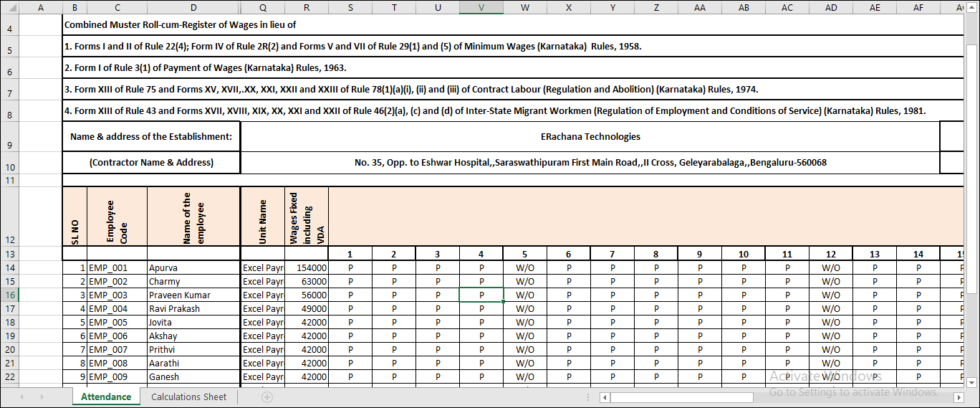This screenshot has width=980, height=408.
Task: Click the Payment of Wages Rules 1963 line
Action: pos(206,67)
